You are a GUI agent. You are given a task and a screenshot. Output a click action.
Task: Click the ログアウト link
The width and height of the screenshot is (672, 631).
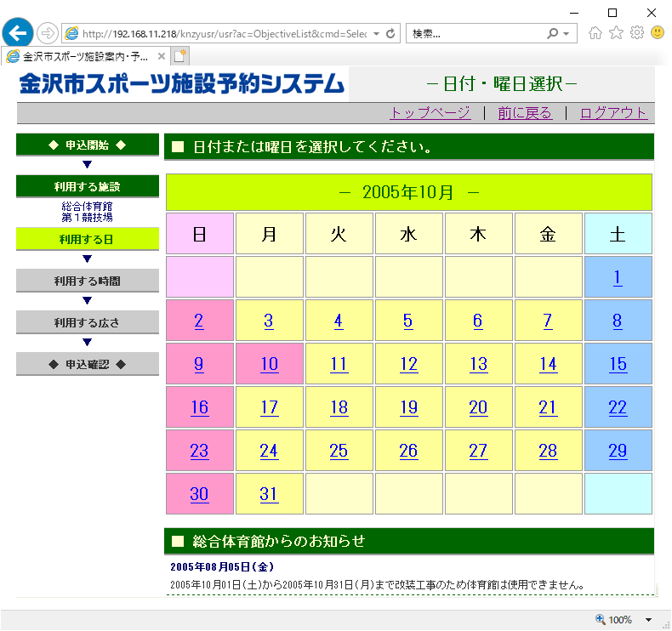(613, 113)
